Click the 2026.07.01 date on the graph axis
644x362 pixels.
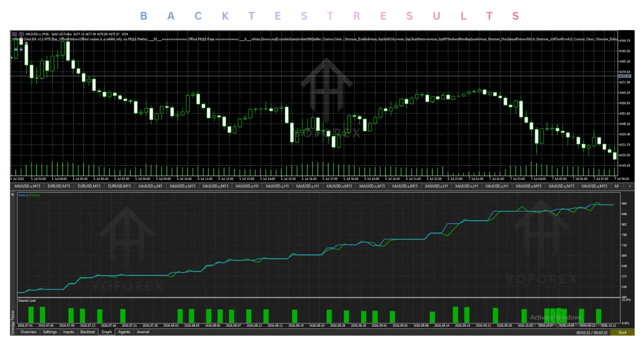(25, 326)
